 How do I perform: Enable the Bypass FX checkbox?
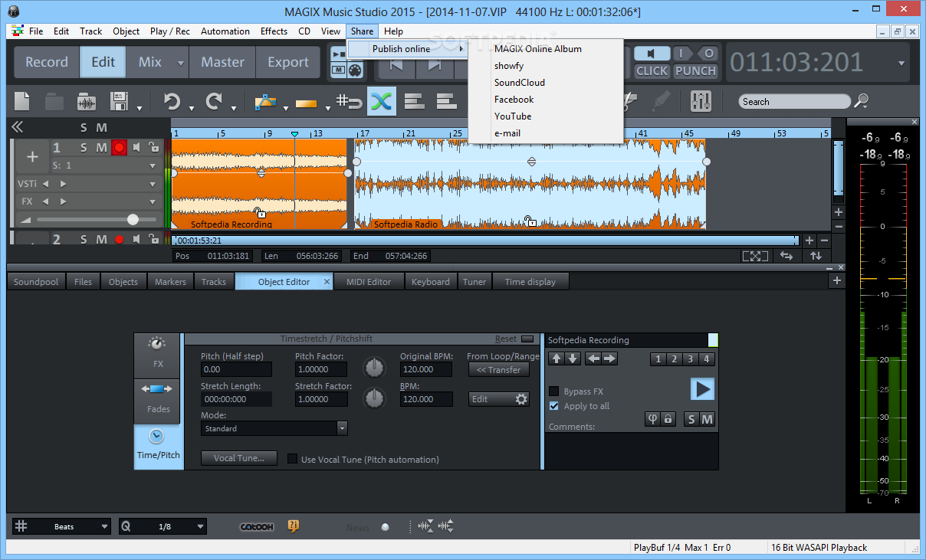point(554,391)
